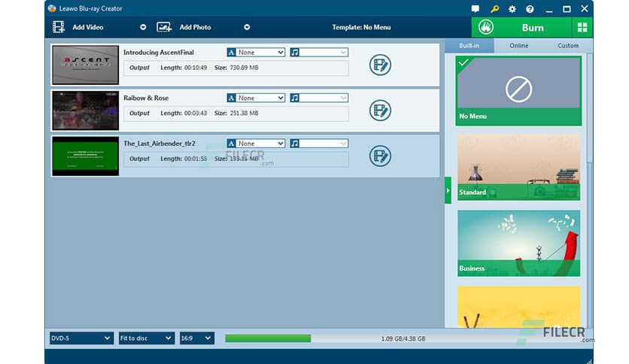The width and height of the screenshot is (629, 364).
Task: Edit the Raibow & Rose video
Action: 380,111
